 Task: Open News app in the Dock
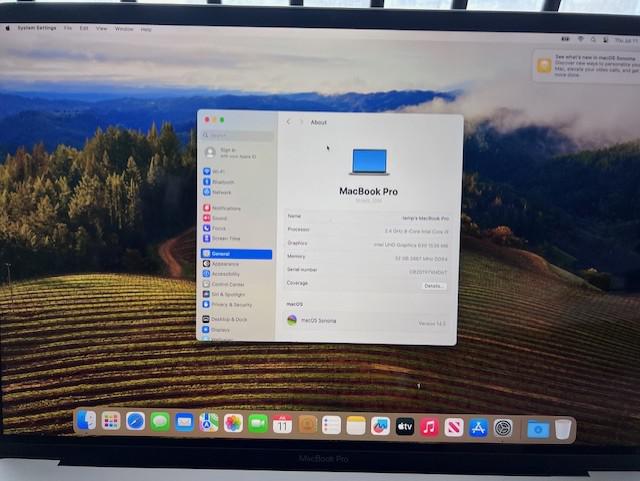[x=454, y=428]
